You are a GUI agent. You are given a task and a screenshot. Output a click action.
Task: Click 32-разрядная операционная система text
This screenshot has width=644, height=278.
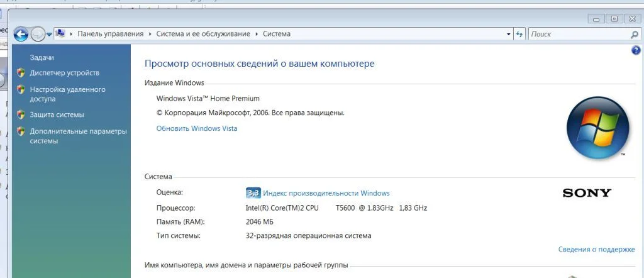[x=308, y=236]
